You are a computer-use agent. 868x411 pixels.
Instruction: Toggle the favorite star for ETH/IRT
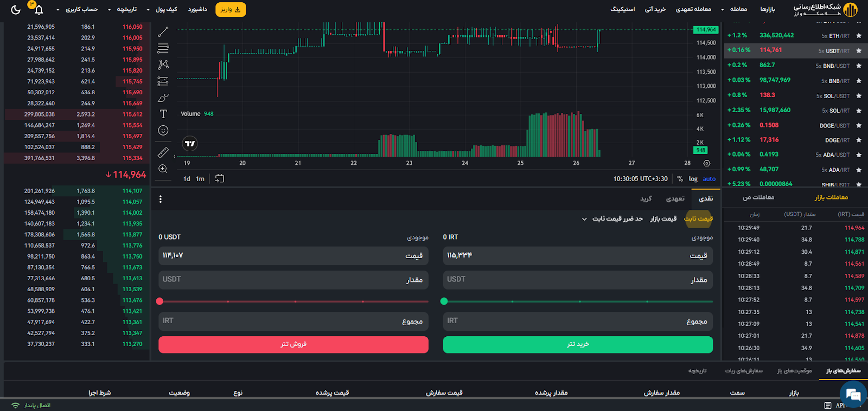click(859, 36)
